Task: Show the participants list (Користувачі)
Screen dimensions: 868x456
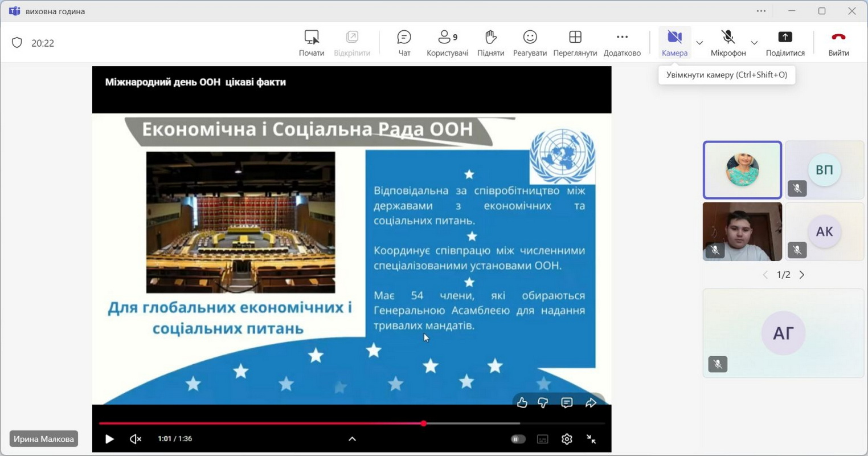Action: click(447, 43)
